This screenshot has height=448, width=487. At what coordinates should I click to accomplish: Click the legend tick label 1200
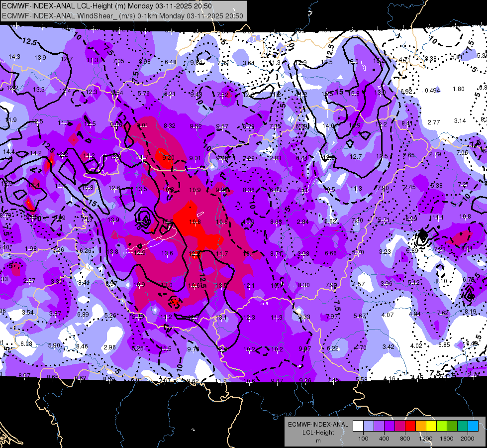click(x=425, y=439)
